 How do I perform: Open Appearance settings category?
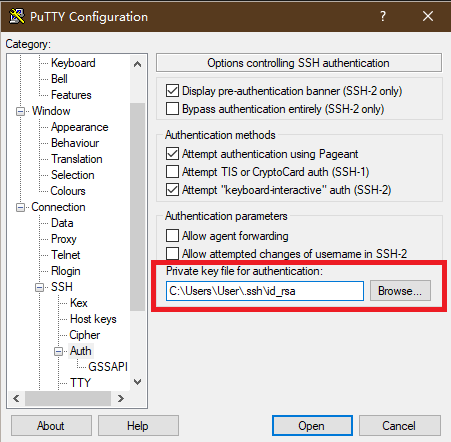[80, 127]
